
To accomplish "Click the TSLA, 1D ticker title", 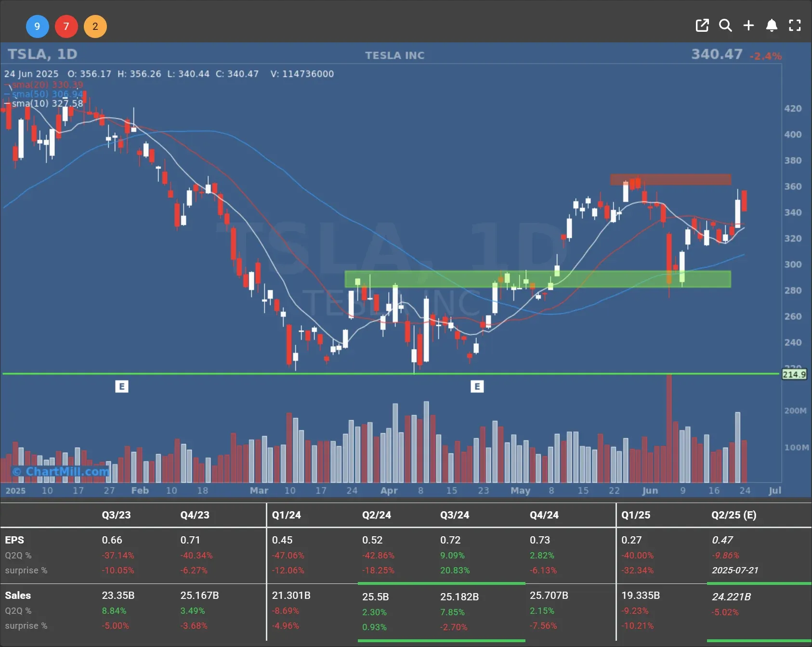I will 42,54.
